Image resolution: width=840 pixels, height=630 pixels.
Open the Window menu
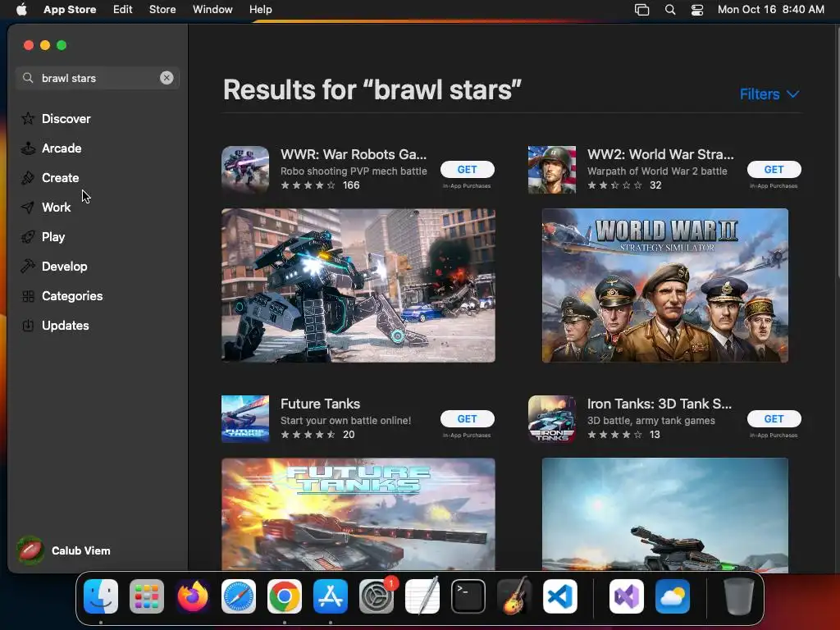[x=212, y=10]
